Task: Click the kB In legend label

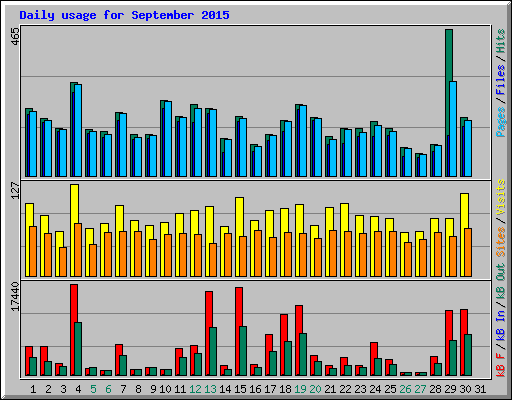Action: coord(501,317)
